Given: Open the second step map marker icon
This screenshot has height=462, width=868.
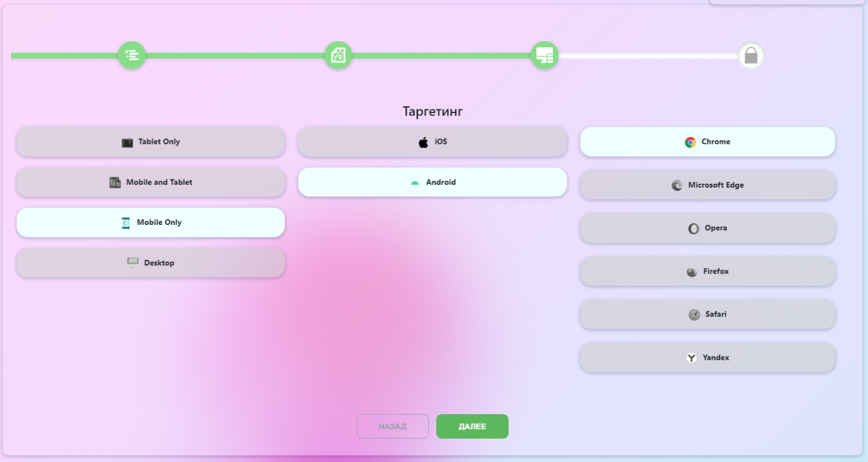Looking at the screenshot, I should (x=338, y=55).
